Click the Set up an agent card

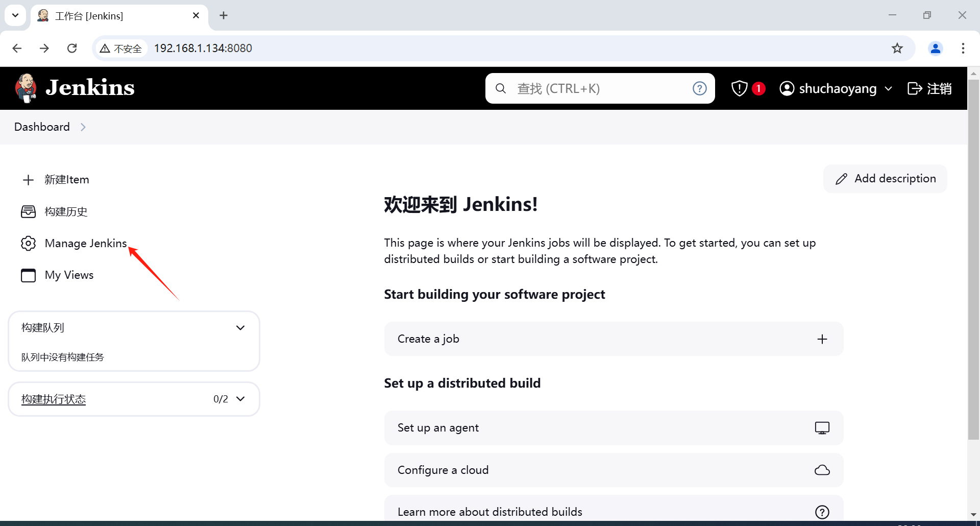(x=614, y=428)
